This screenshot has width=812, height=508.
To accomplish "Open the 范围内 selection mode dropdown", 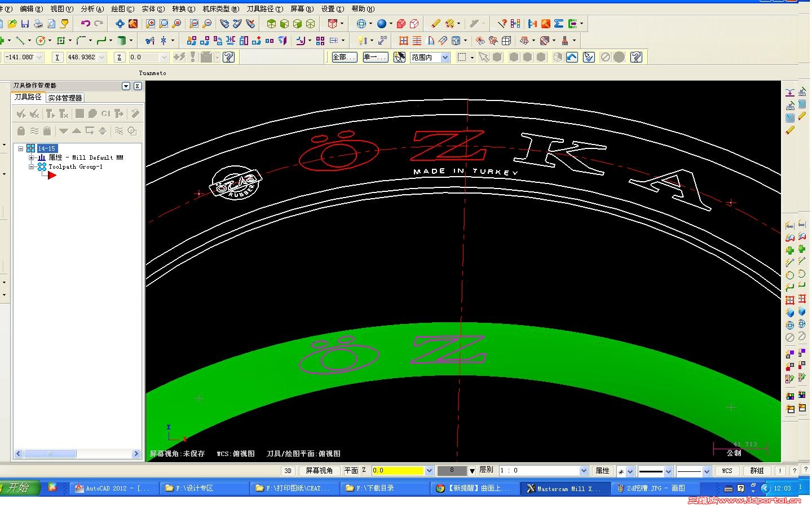I will 445,57.
